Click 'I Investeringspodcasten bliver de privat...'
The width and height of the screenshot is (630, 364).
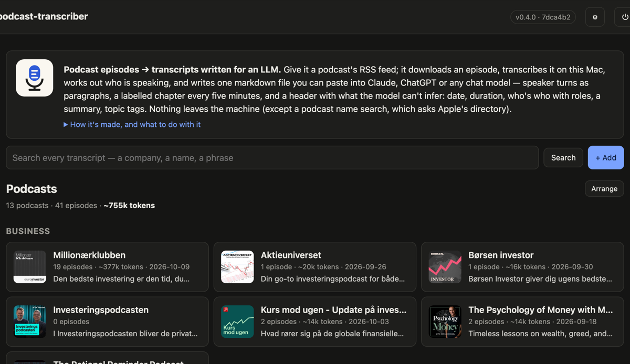point(125,334)
